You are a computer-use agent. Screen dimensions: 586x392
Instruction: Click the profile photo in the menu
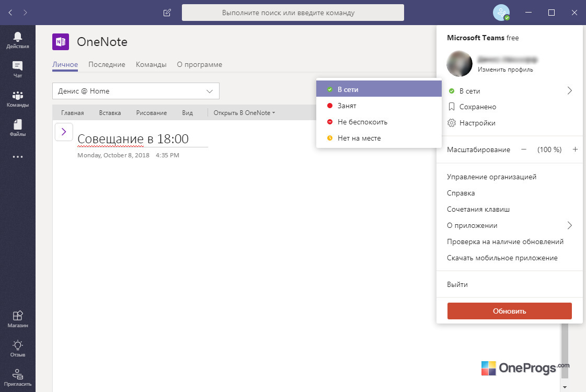459,64
